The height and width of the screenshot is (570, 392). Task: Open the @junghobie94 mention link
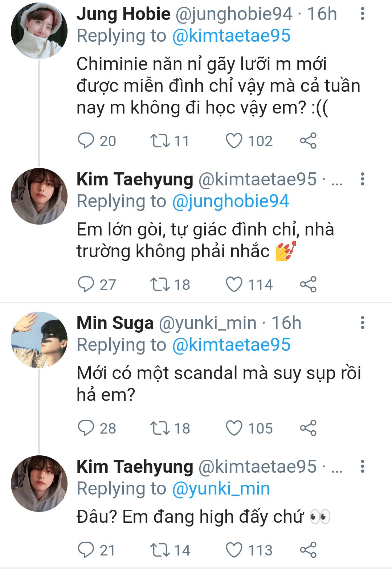pyautogui.click(x=230, y=201)
